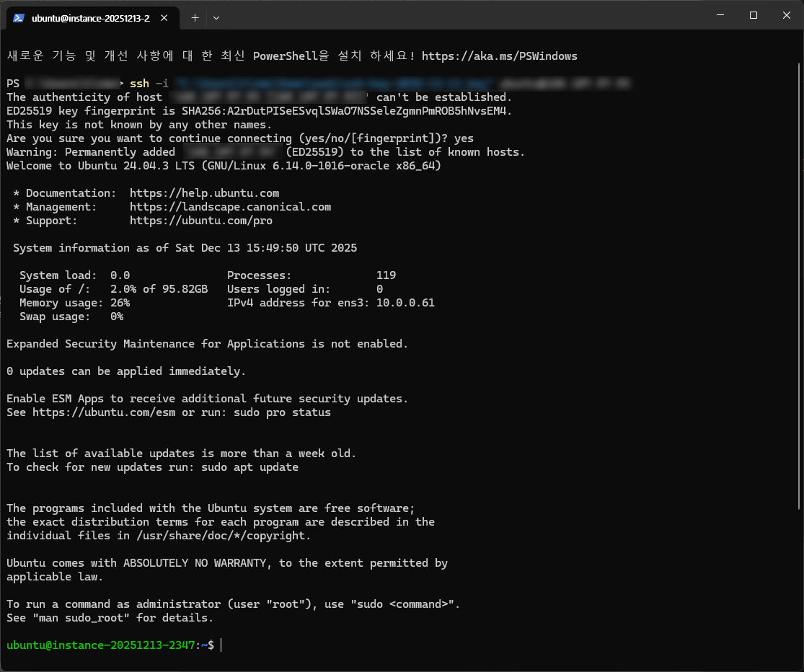Click the 'Enable ESM Apps to receive' line
The width and height of the screenshot is (804, 672).
(x=207, y=399)
